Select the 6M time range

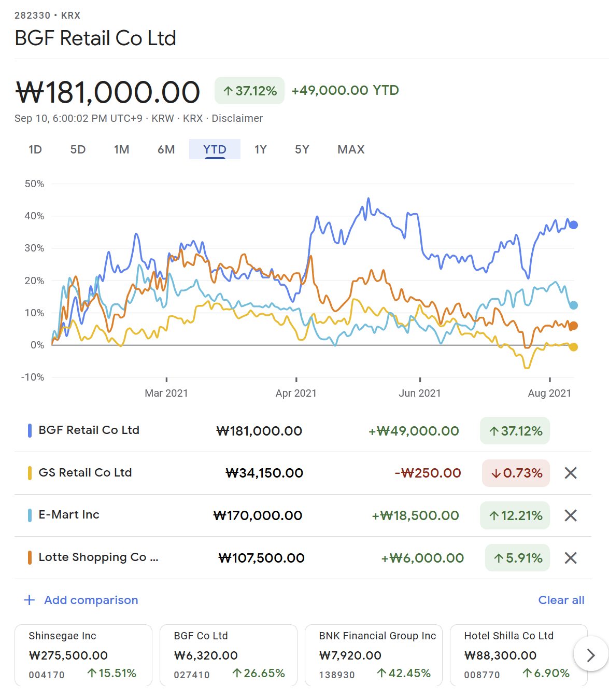click(166, 149)
